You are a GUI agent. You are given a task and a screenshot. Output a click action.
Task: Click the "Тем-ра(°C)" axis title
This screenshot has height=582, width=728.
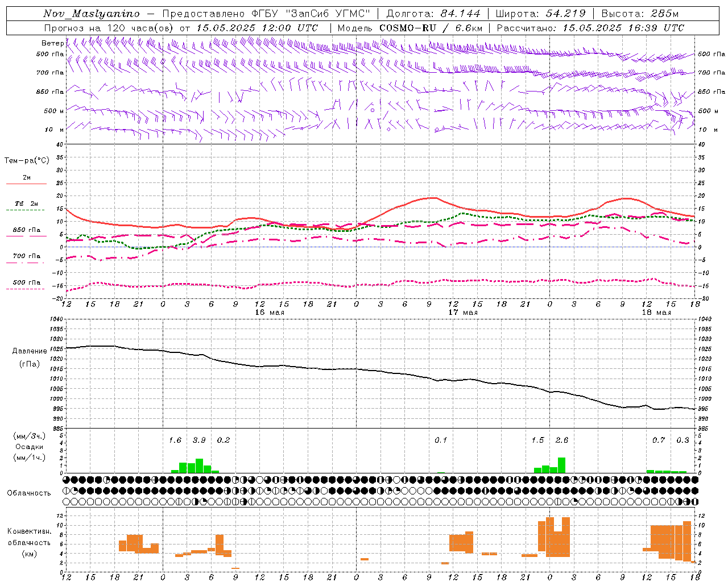tap(27, 160)
